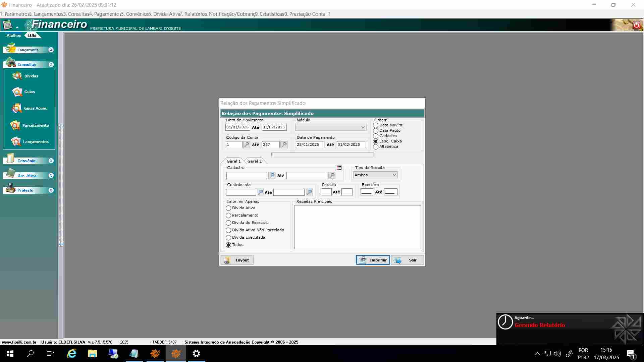Open the Guias Acum. sidebar icon

click(x=17, y=108)
